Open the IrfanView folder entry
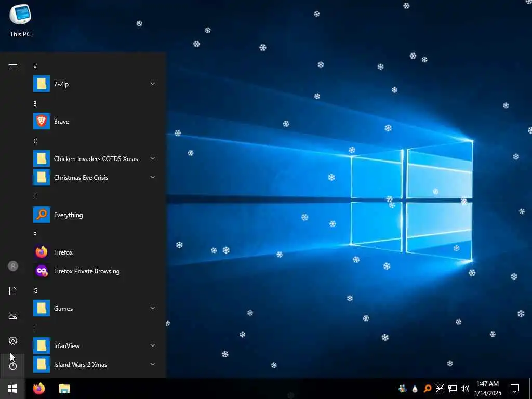Image resolution: width=532 pixels, height=399 pixels. 95,345
